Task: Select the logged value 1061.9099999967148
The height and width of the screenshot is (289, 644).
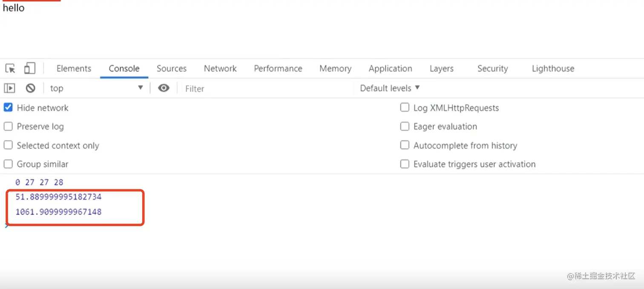Action: [x=58, y=212]
